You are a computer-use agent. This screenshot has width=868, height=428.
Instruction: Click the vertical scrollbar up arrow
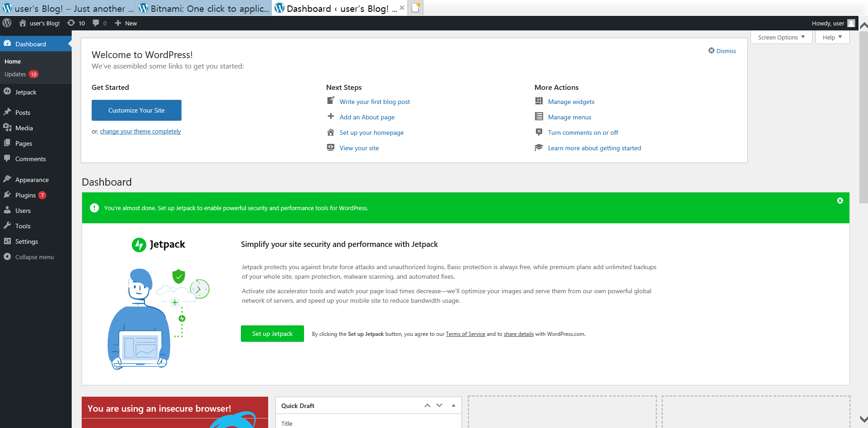coord(863,25)
